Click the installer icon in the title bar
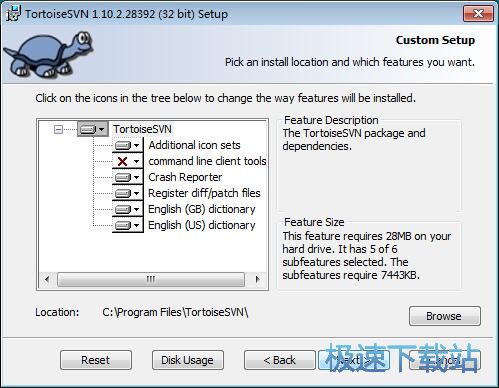 pyautogui.click(x=13, y=14)
